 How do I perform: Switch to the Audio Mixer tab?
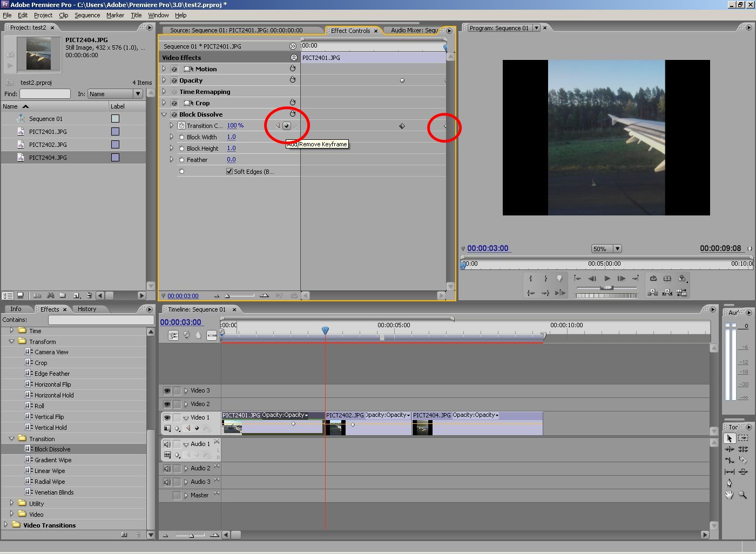[x=414, y=30]
